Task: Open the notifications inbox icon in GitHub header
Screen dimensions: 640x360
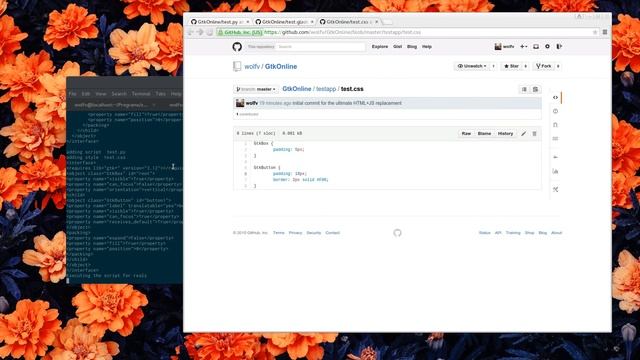Action: coord(536,47)
